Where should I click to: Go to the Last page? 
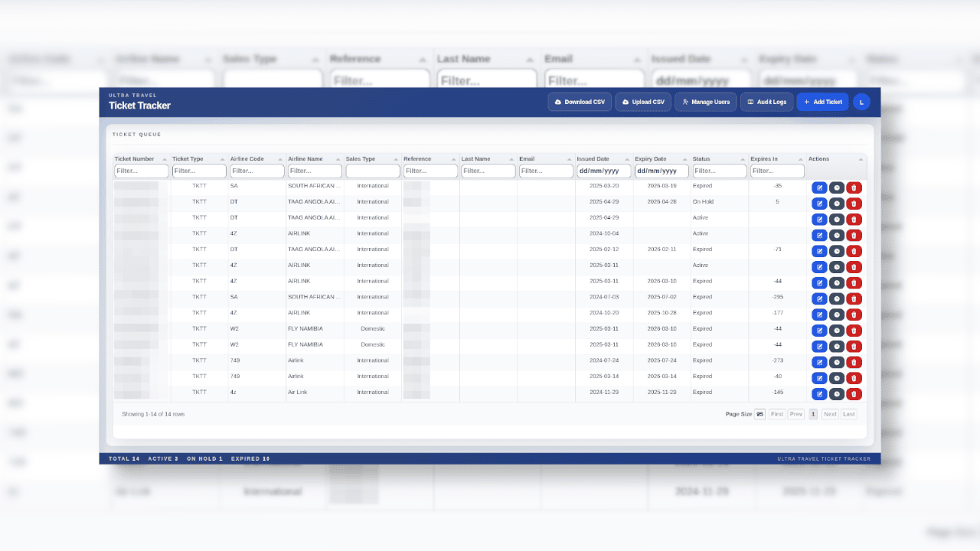pos(849,414)
